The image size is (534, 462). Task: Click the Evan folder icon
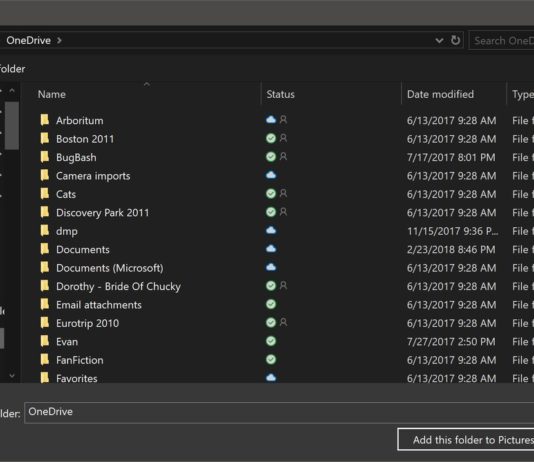click(45, 341)
